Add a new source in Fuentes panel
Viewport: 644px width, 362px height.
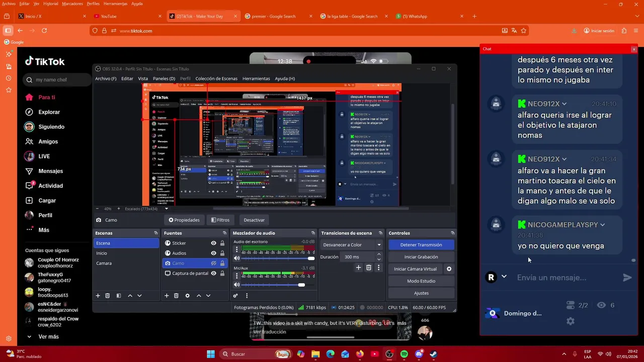point(167,296)
